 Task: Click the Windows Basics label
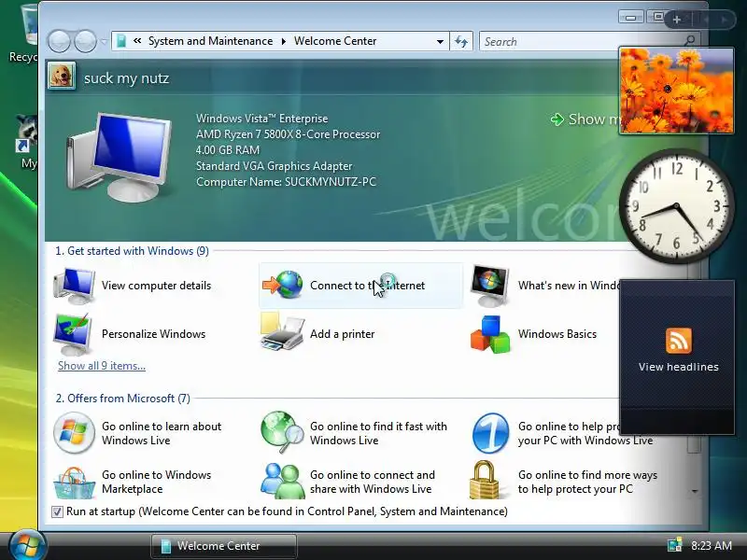[x=557, y=334]
